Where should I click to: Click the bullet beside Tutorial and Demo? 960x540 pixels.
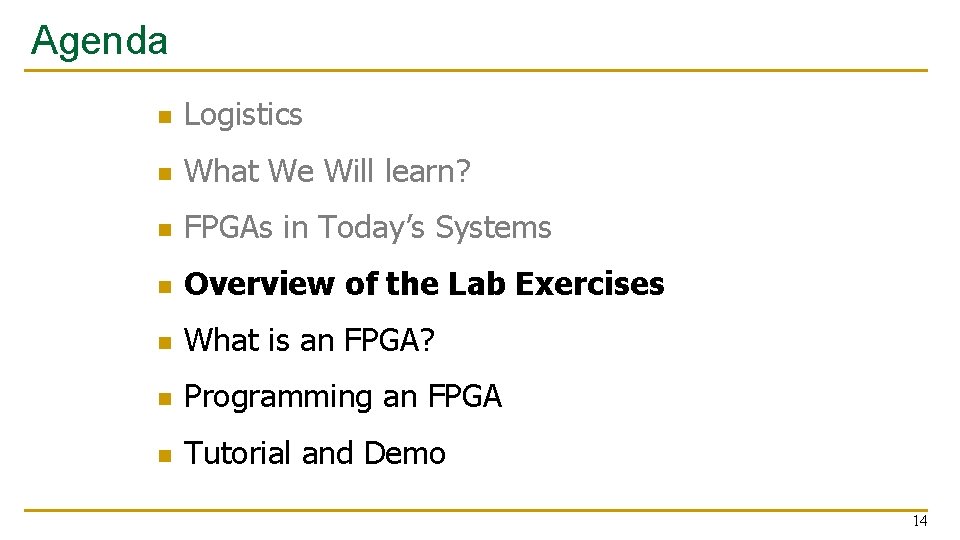[x=165, y=455]
